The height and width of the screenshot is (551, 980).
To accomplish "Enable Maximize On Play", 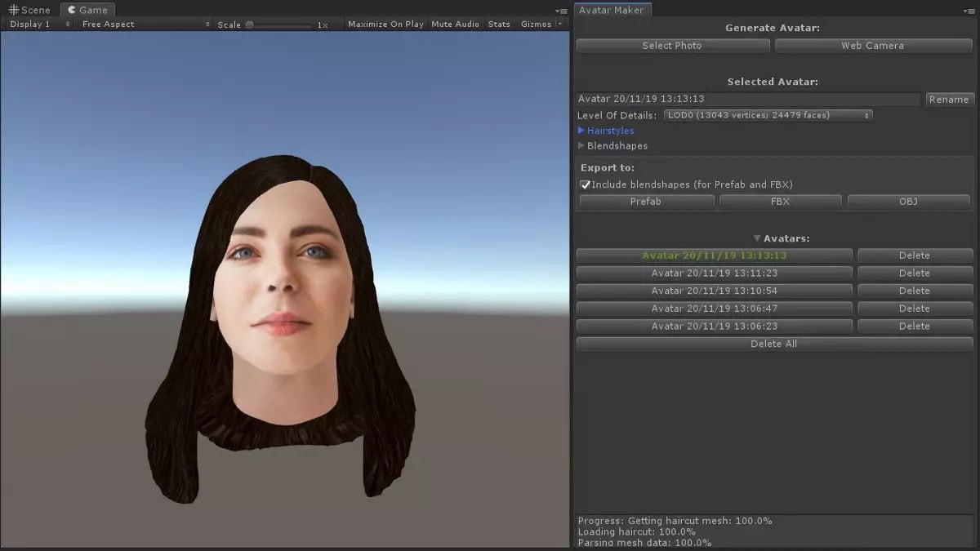I will point(385,24).
